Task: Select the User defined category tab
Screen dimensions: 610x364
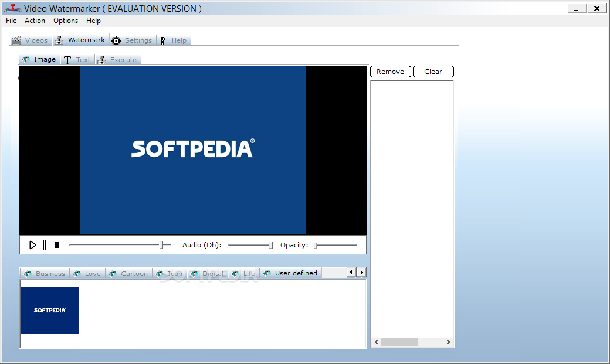Action: click(x=290, y=273)
